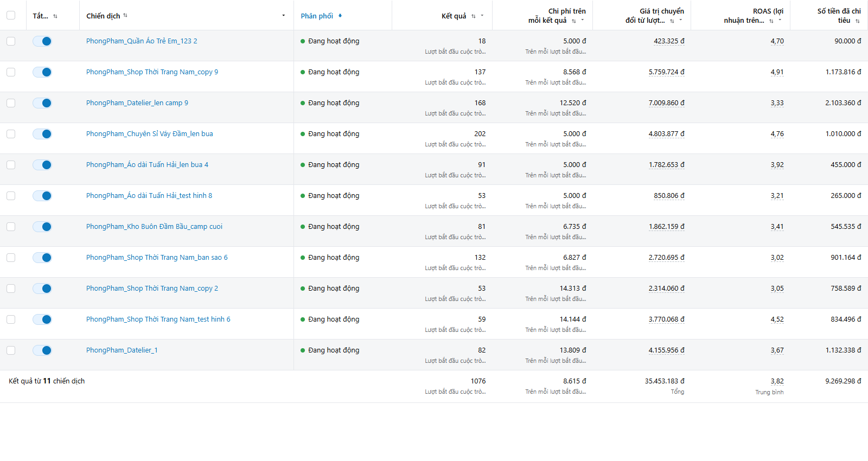
Task: Click the conversion value 5.759.724 đ
Action: [667, 72]
